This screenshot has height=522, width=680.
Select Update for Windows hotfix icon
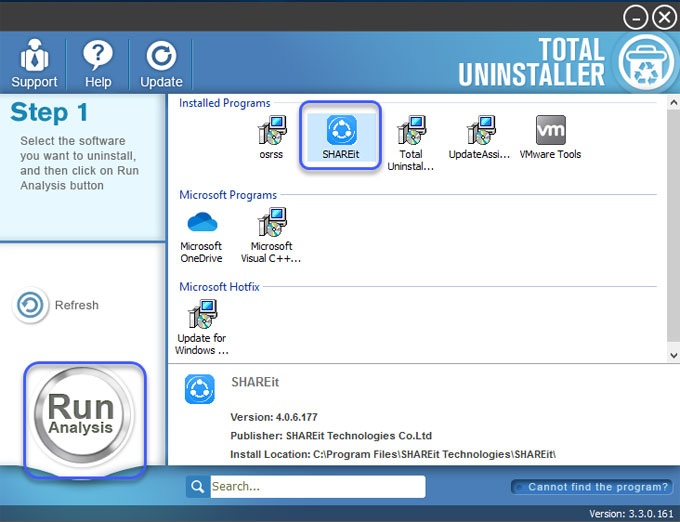tap(202, 327)
